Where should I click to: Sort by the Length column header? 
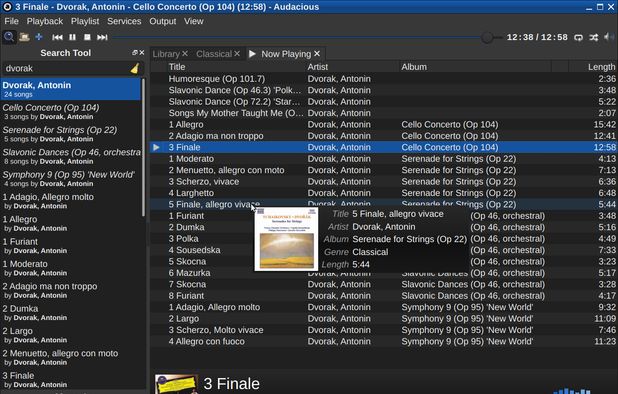click(x=593, y=67)
